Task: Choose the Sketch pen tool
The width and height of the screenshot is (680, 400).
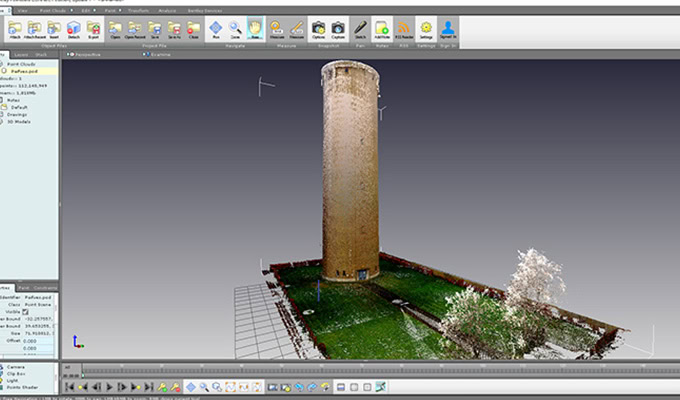Action: [360, 29]
